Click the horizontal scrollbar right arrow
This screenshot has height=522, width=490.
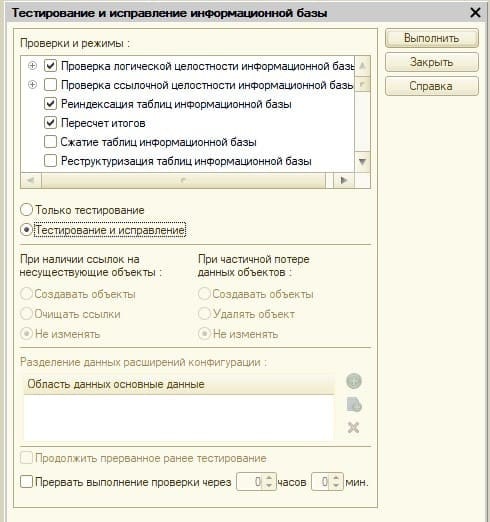pyautogui.click(x=344, y=180)
